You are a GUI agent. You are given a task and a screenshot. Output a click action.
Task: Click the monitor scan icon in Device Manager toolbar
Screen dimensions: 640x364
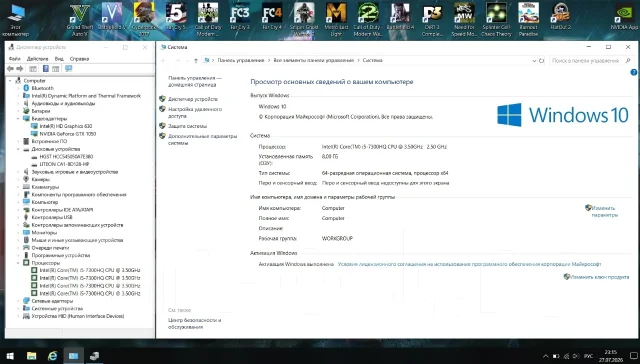click(x=68, y=69)
